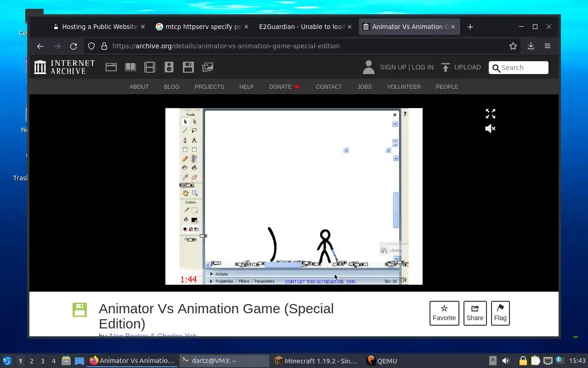The image size is (588, 368).
Task: Click the LOG IN link
Action: (x=423, y=67)
